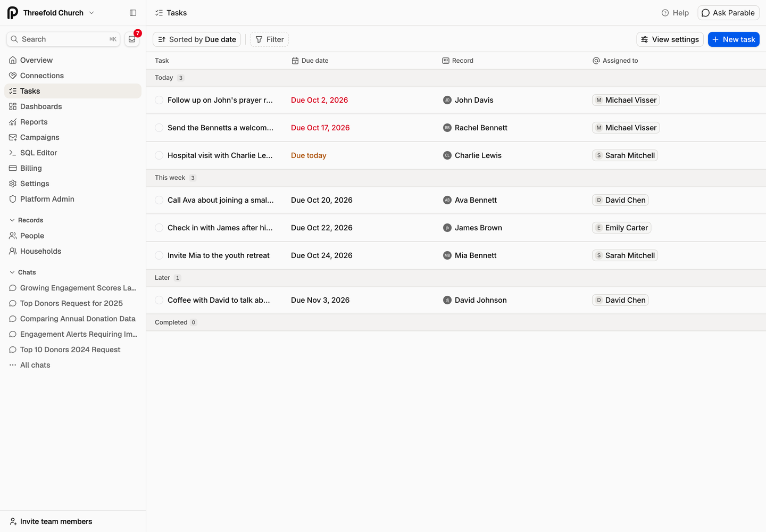Click the Parable logo icon

pos(12,13)
